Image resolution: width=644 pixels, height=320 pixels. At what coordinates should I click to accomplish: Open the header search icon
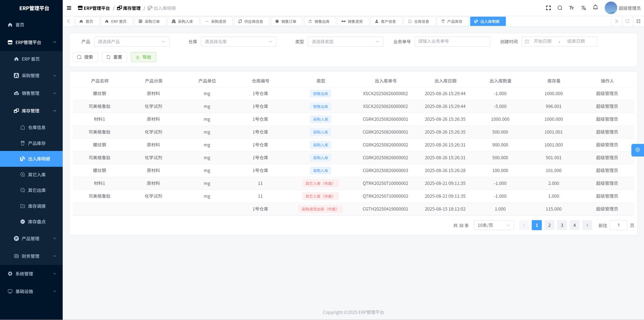click(x=560, y=8)
